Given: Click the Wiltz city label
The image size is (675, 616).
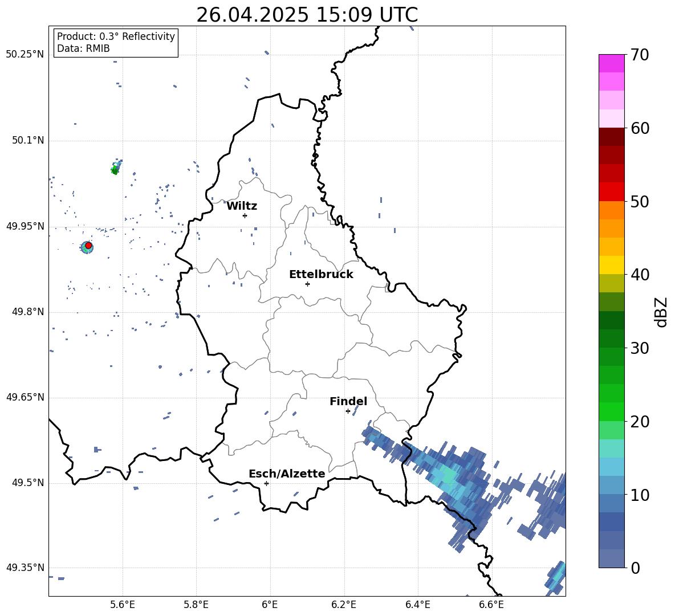Looking at the screenshot, I should pos(242,206).
